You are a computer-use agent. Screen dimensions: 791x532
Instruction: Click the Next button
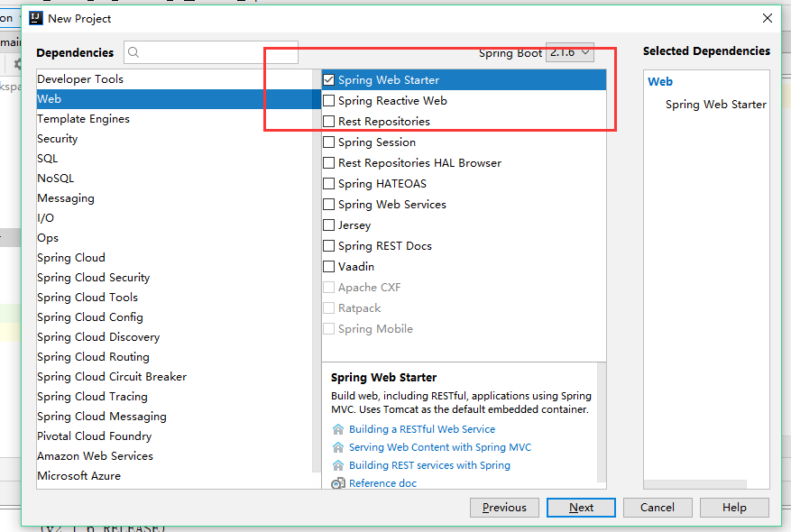click(581, 508)
